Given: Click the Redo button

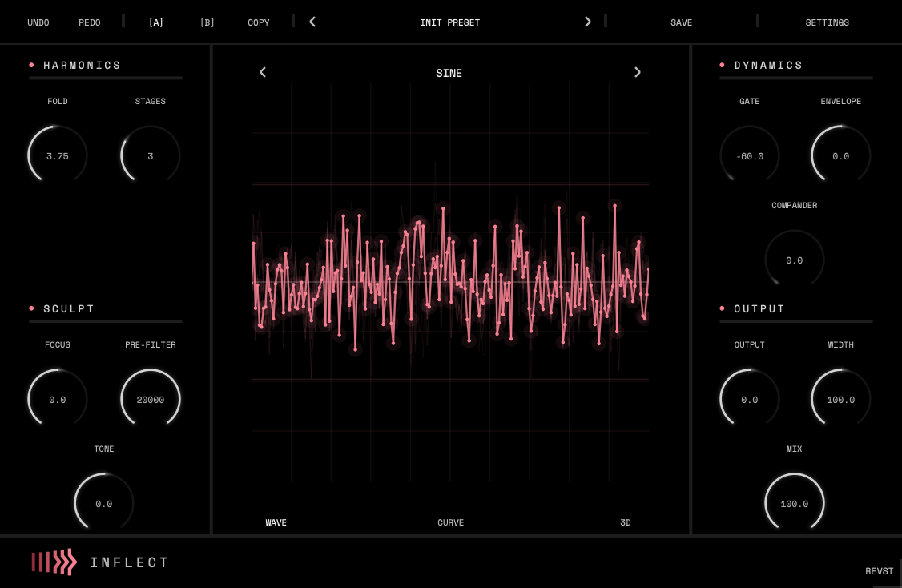Looking at the screenshot, I should pyautogui.click(x=90, y=22).
